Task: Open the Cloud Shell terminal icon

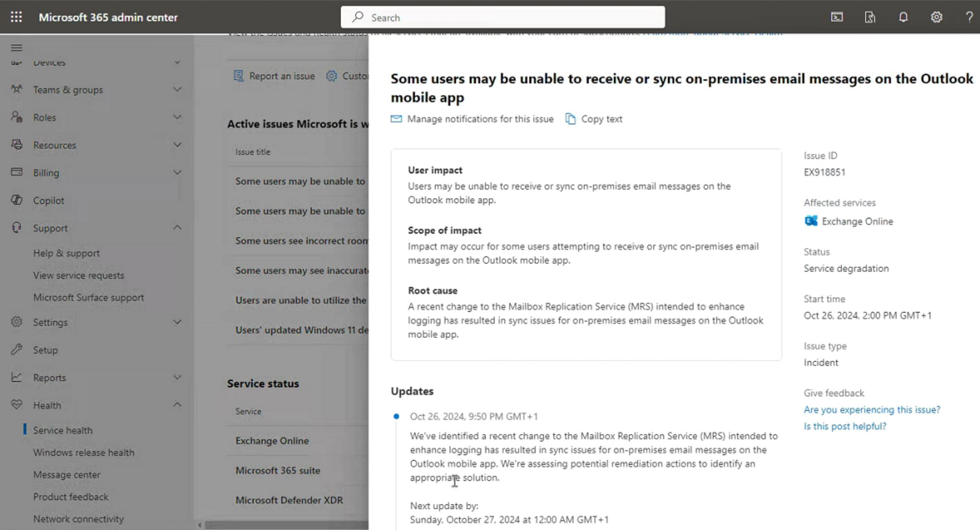Action: click(837, 17)
